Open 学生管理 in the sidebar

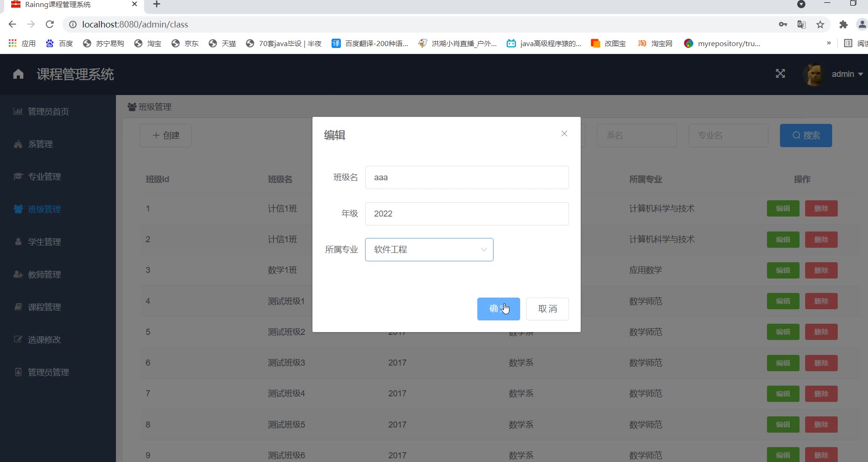(x=44, y=242)
